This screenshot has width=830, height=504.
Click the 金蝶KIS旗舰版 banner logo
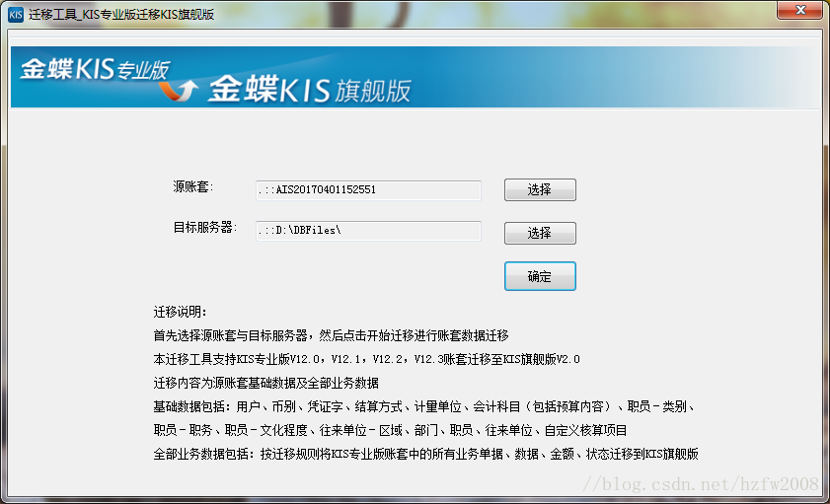(x=310, y=90)
